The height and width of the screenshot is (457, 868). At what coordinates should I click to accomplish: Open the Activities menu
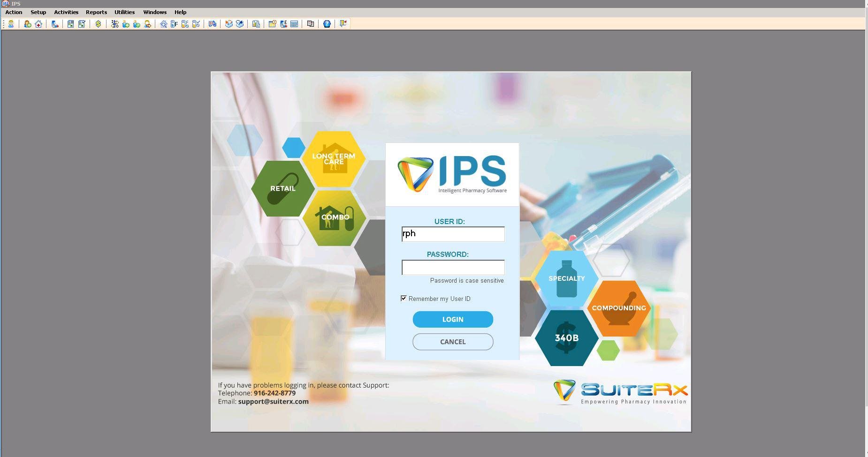[x=66, y=12]
